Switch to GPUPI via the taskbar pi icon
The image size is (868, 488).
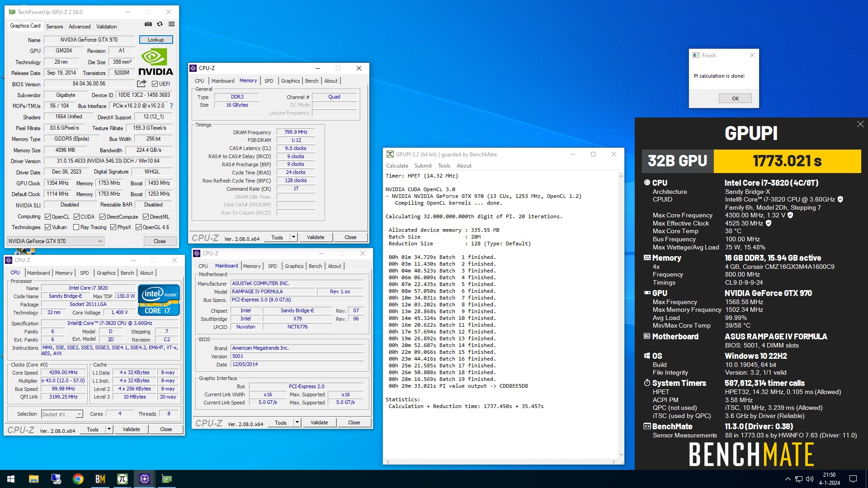coord(122,479)
